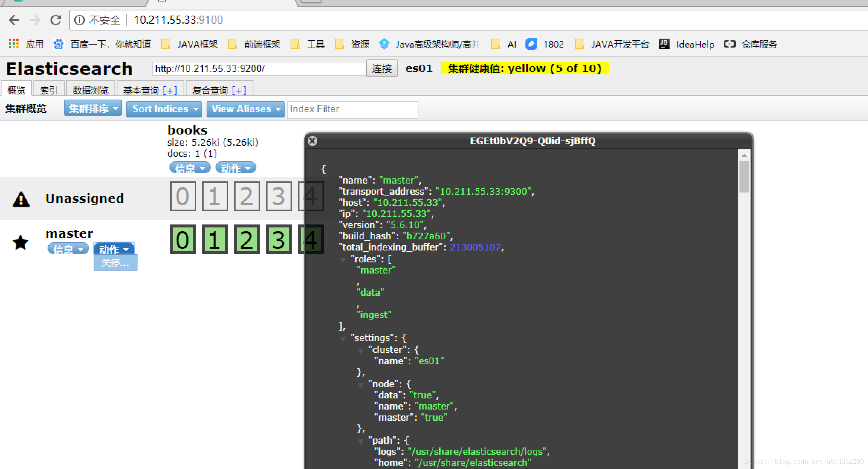This screenshot has height=469, width=868.
Task: Select unassigned shard 2
Action: point(247,196)
